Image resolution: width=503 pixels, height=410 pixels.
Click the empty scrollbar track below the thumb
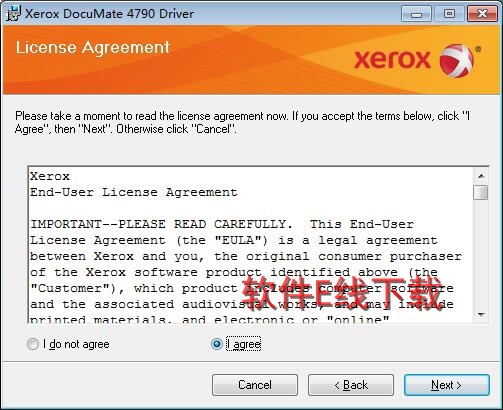click(x=481, y=253)
